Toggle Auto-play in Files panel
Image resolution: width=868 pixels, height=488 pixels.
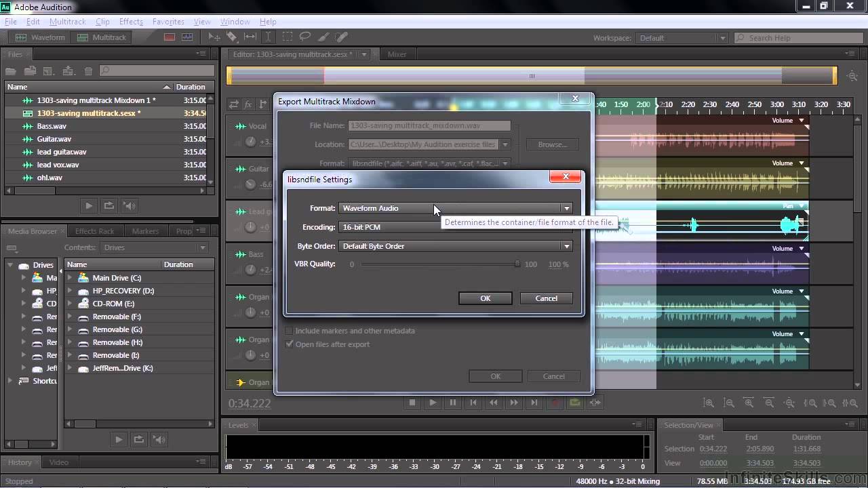click(x=130, y=205)
